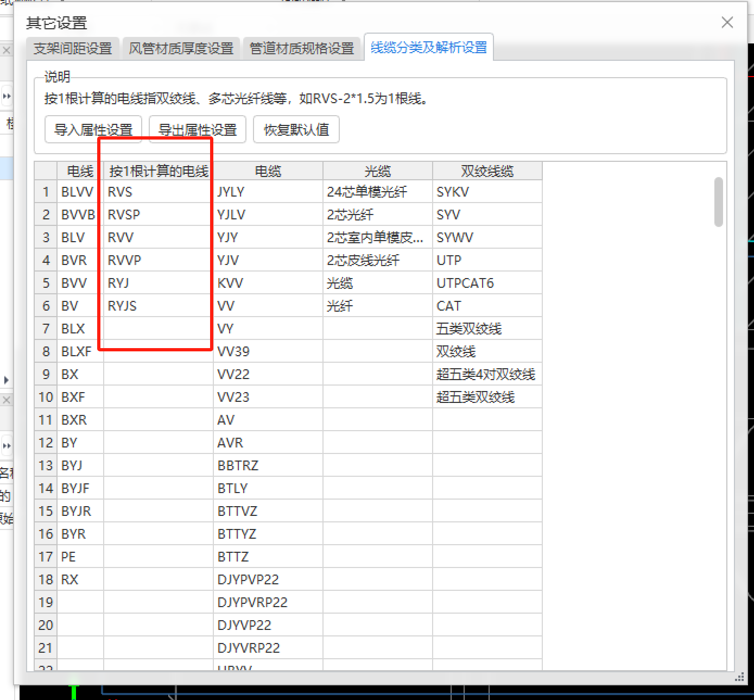Select the DJYVRP22 cell
Image resolution: width=754 pixels, height=700 pixels.
[x=268, y=648]
